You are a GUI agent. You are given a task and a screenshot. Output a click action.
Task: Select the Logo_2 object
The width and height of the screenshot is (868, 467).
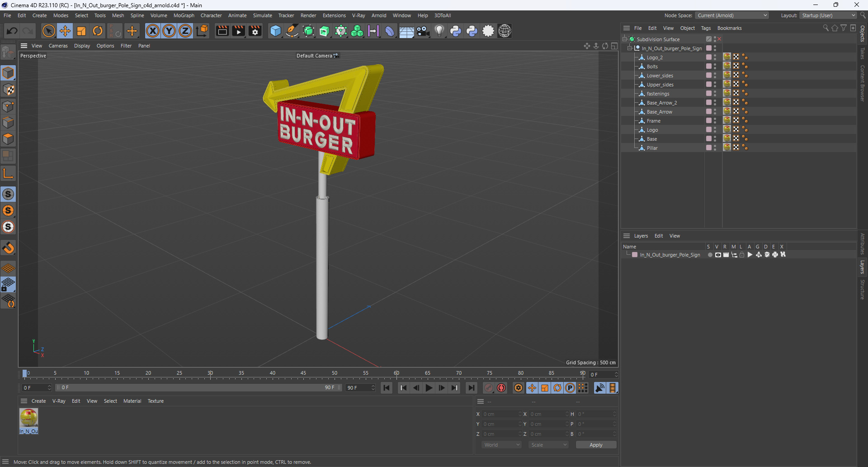(x=655, y=57)
